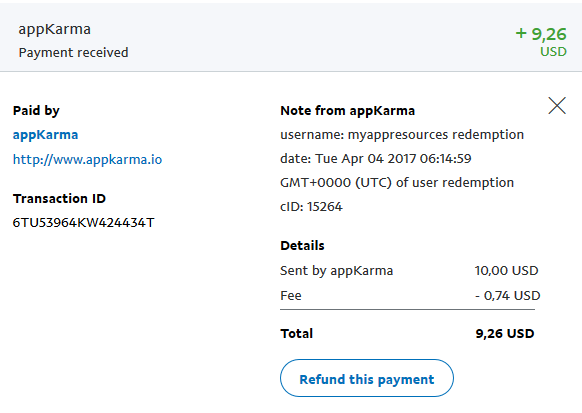
Task: Visit the http://www.appkarma.io website link
Action: pyautogui.click(x=87, y=160)
